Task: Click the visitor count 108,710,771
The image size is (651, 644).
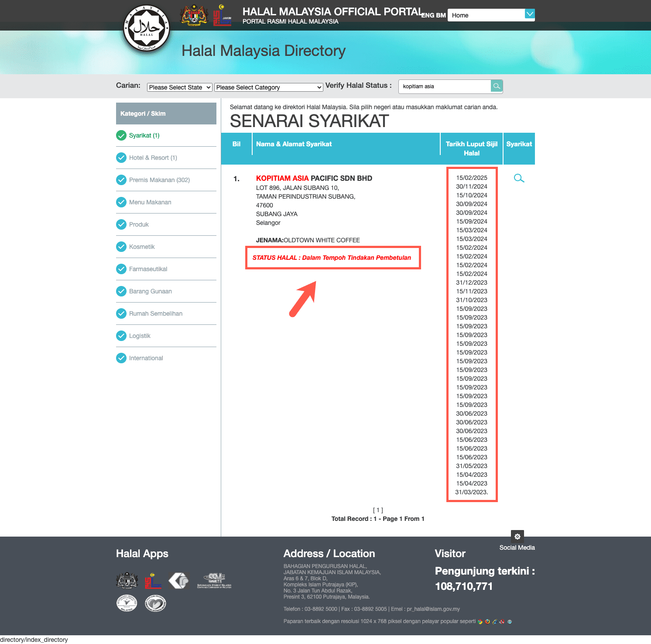Action: coord(464,586)
